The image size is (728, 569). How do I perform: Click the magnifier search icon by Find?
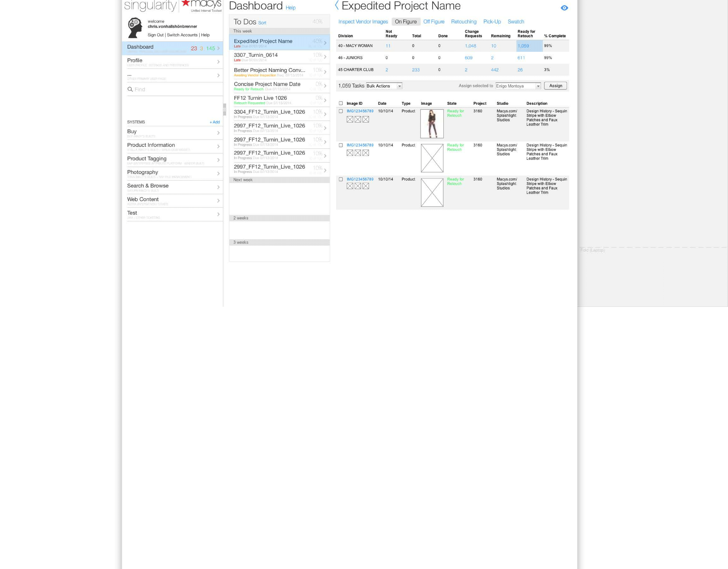(x=130, y=89)
